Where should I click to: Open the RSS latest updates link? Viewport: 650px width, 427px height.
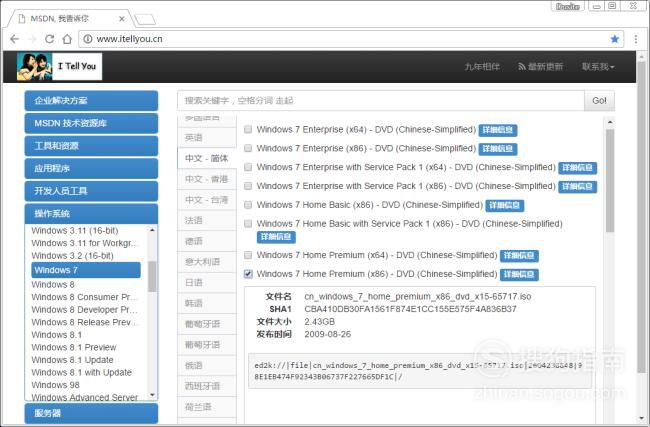click(541, 66)
